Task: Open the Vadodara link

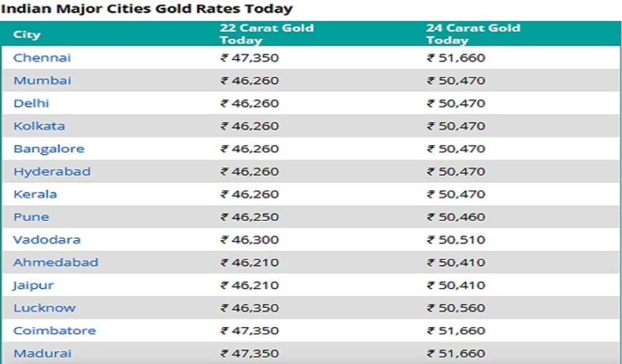Action: click(x=47, y=240)
